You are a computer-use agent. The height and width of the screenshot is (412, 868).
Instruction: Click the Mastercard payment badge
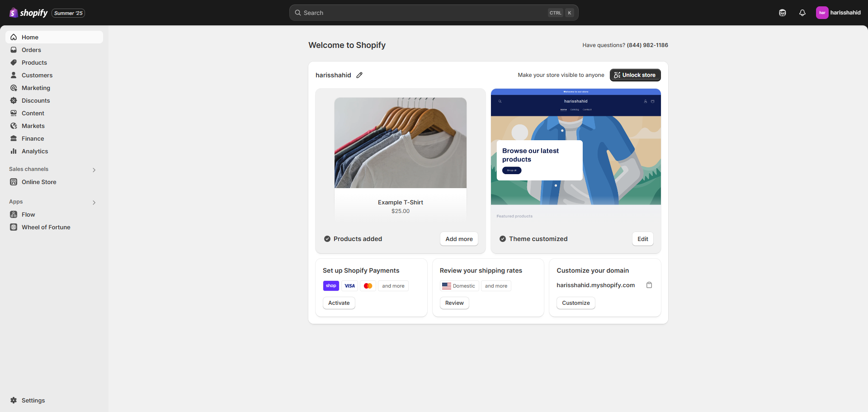pos(368,286)
